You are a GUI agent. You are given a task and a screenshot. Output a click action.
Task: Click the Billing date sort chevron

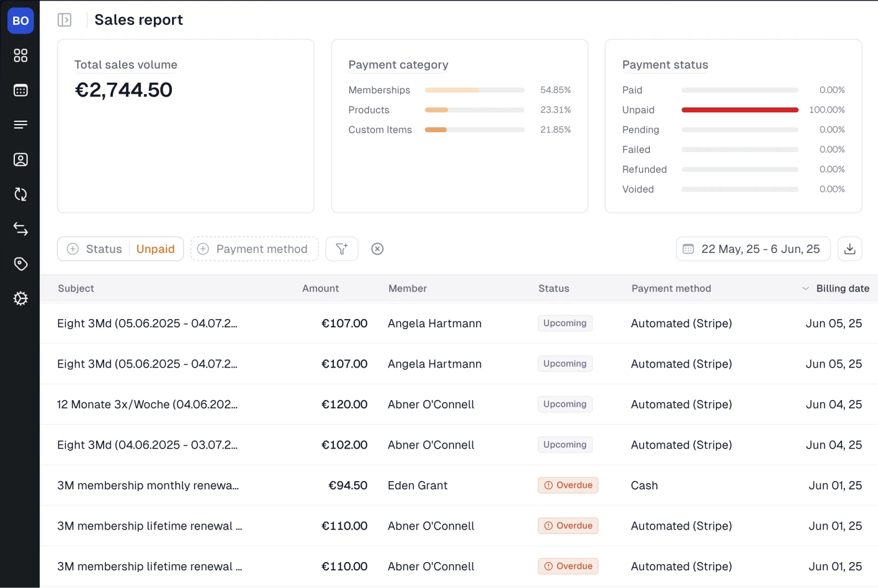point(805,289)
